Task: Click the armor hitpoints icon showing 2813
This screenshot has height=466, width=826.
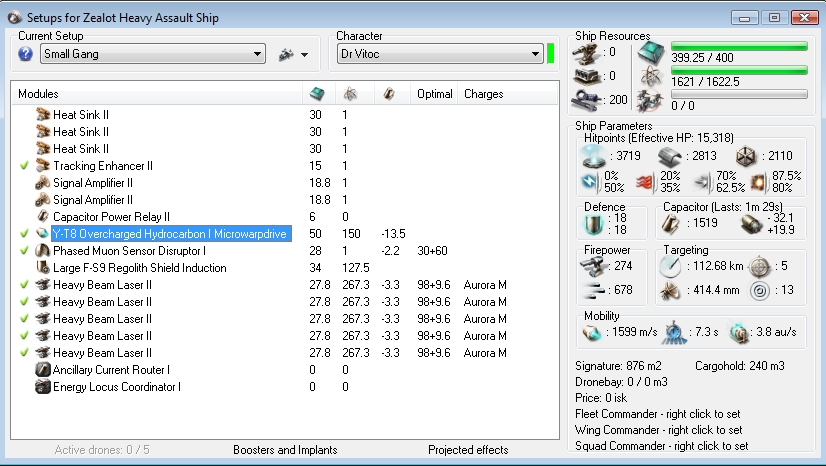Action: click(x=670, y=156)
